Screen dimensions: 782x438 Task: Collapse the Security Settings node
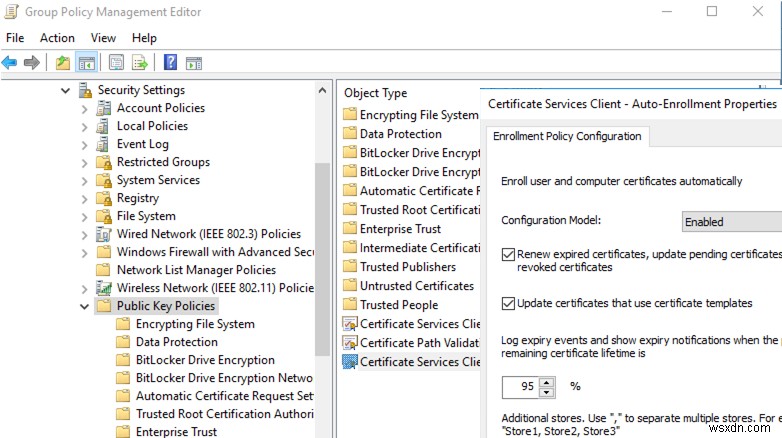pyautogui.click(x=65, y=90)
